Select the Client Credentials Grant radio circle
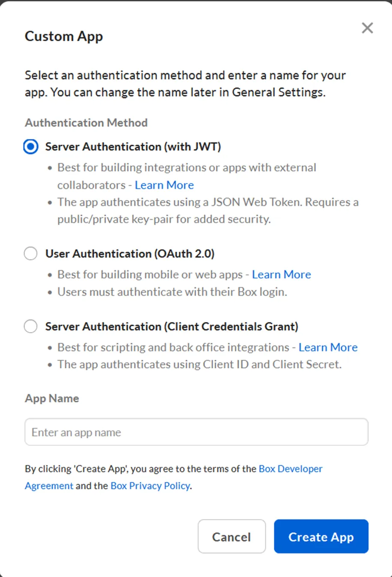The width and height of the screenshot is (392, 577). (31, 326)
